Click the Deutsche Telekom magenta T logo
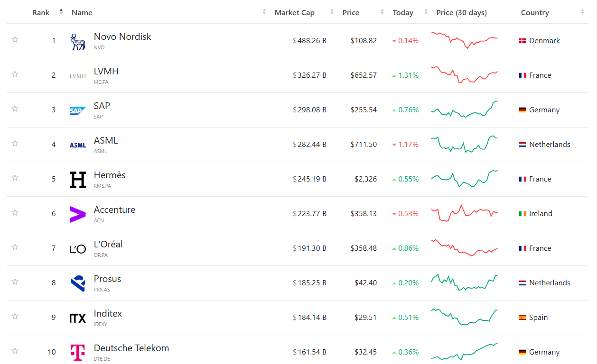 [x=78, y=352]
